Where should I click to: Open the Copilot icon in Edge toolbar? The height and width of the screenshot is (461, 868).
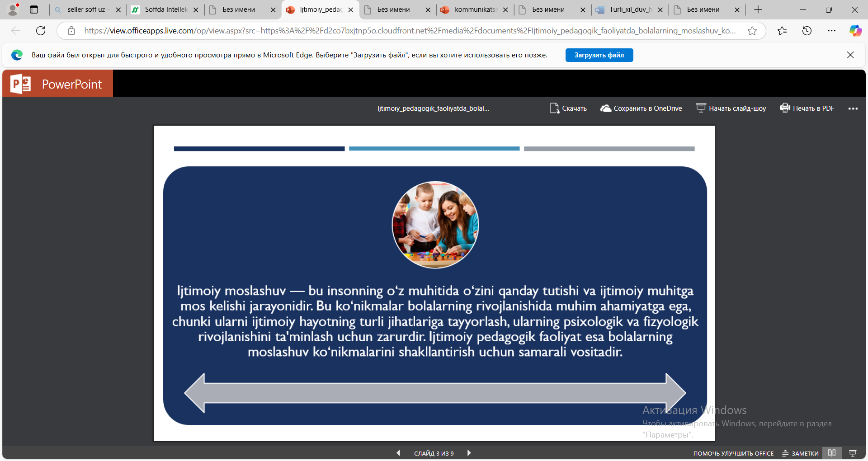click(855, 31)
